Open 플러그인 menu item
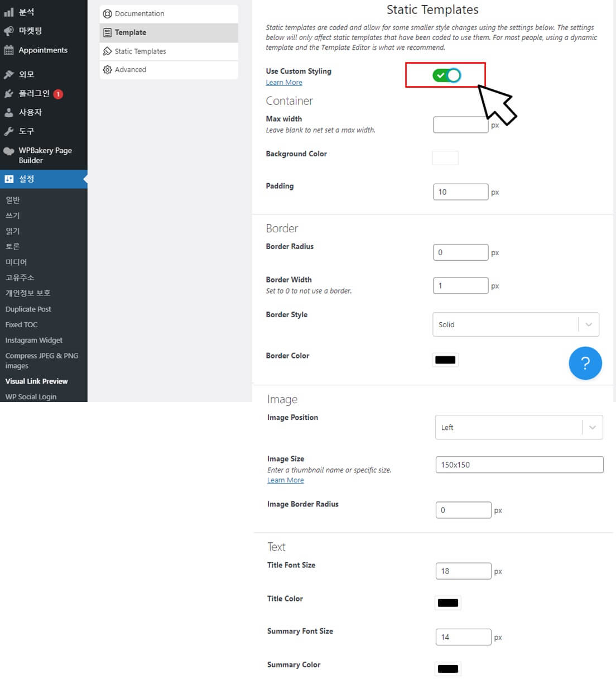Image resolution: width=616 pixels, height=679 pixels. [44, 94]
